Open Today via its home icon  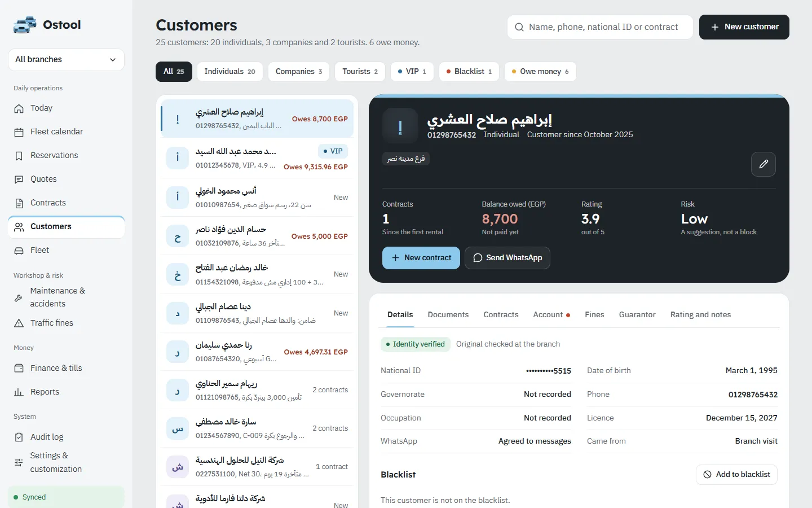[x=19, y=108]
